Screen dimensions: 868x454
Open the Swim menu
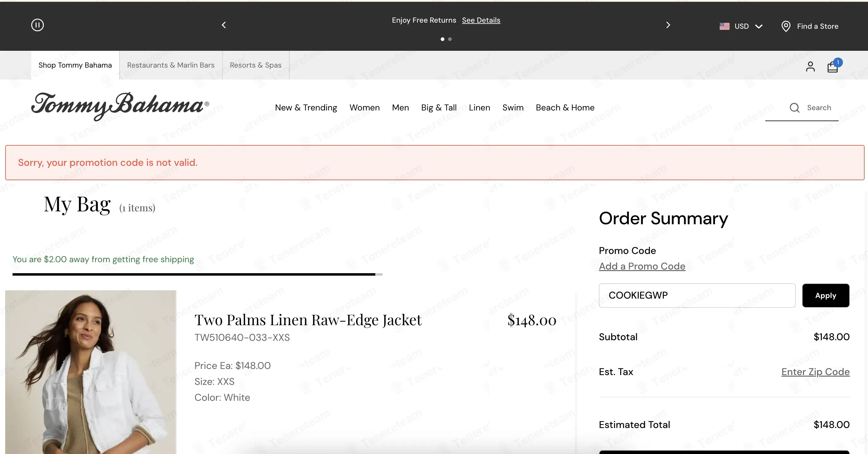pos(513,107)
